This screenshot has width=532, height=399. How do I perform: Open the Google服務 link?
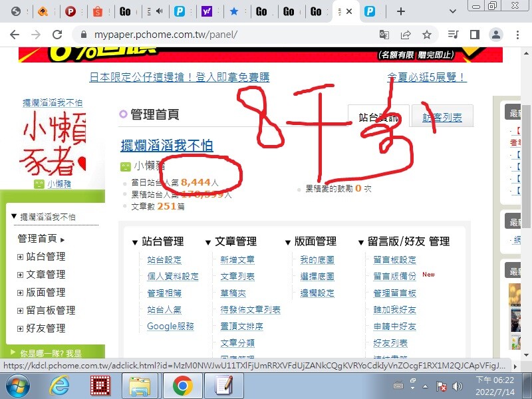[x=170, y=326]
